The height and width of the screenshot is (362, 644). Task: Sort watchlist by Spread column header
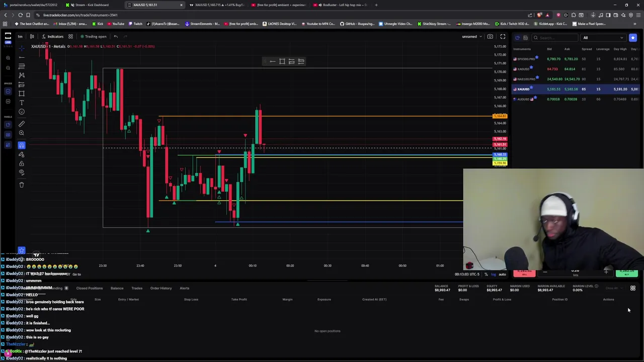click(x=587, y=49)
